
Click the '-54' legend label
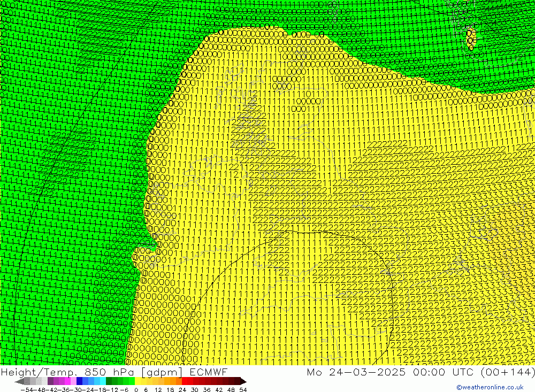coord(27,390)
